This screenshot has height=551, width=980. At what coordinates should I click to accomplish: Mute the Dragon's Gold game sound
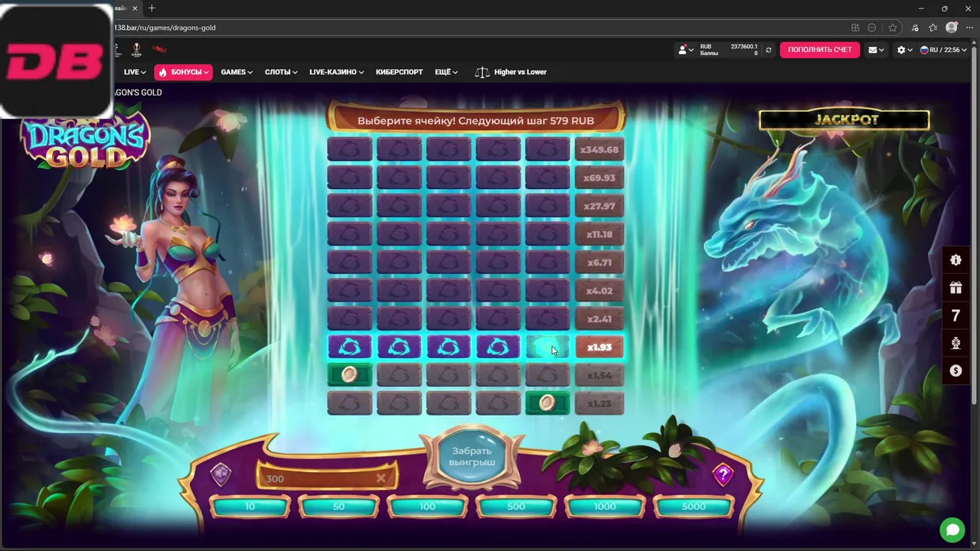[221, 474]
